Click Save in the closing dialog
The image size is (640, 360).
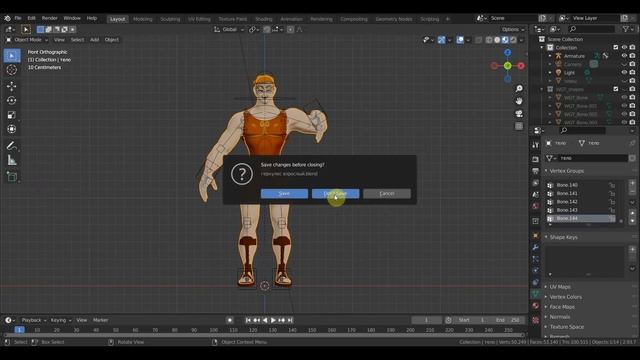[x=284, y=193]
